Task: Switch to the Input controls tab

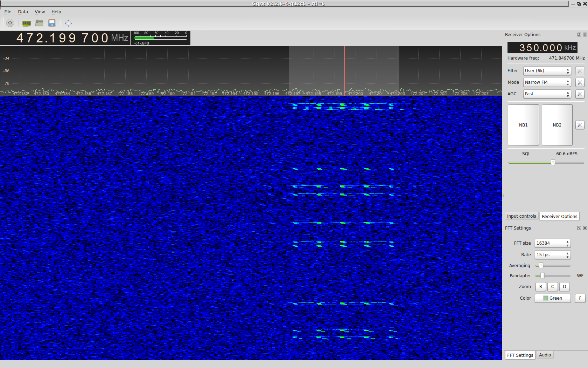Action: pyautogui.click(x=521, y=216)
